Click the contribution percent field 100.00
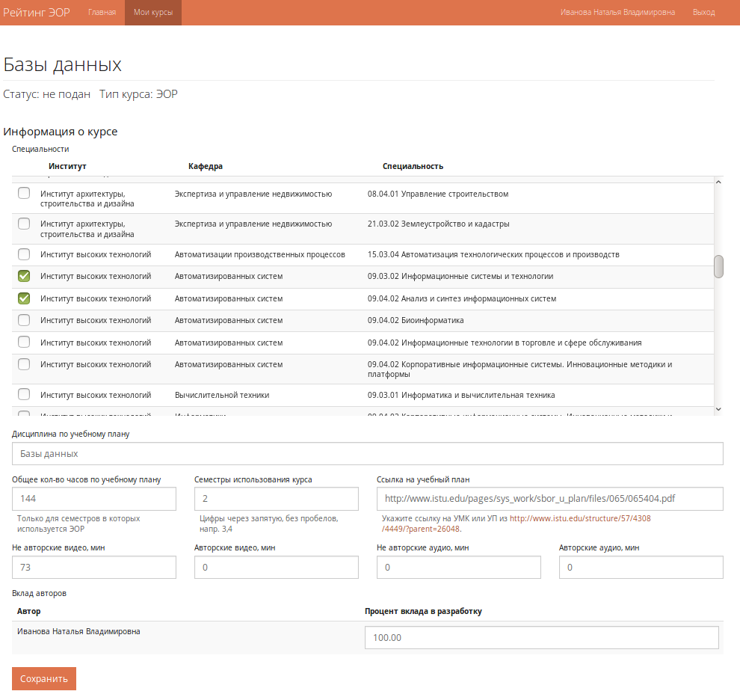The width and height of the screenshot is (740, 700). [x=542, y=638]
